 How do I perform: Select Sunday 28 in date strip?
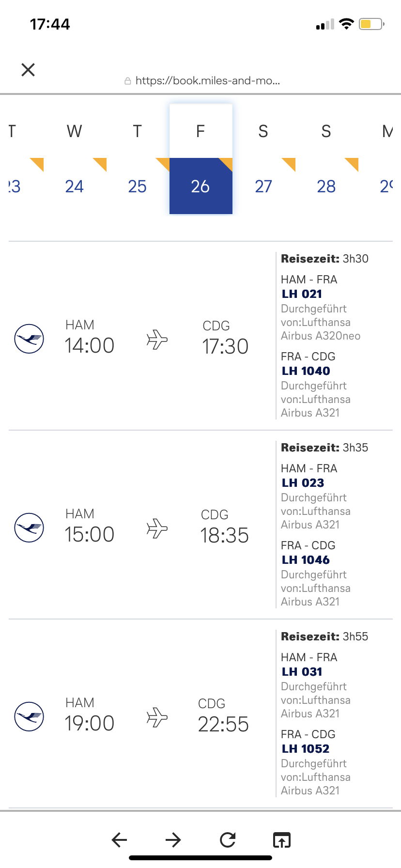[326, 186]
